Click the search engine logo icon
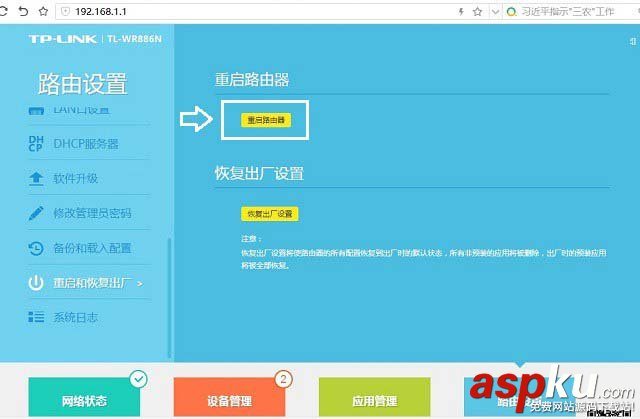Viewport: 640px width, 419px height. click(x=511, y=12)
